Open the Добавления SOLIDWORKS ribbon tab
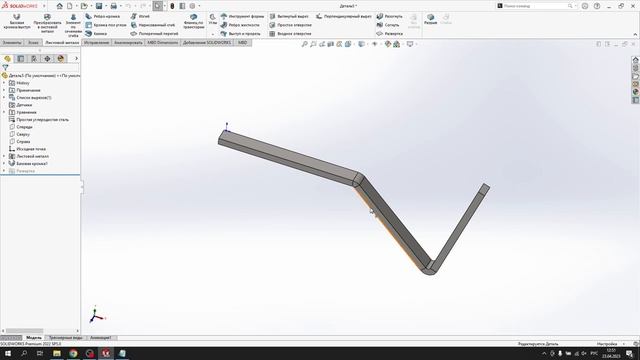Image resolution: width=640 pixels, height=360 pixels. point(207,42)
